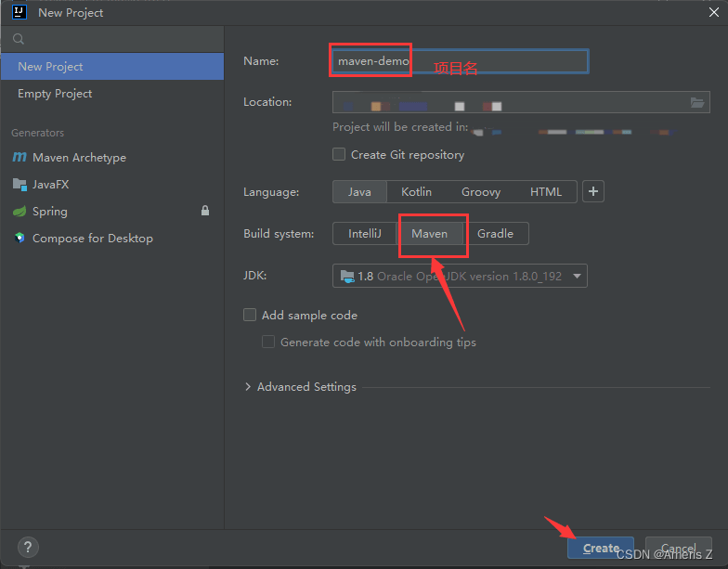This screenshot has width=728, height=569.
Task: Click the JavaFX folder icon
Action: tap(19, 184)
